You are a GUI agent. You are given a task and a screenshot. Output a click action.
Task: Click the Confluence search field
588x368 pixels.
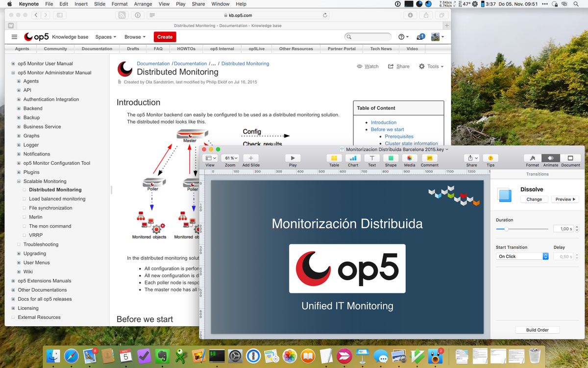click(x=367, y=36)
